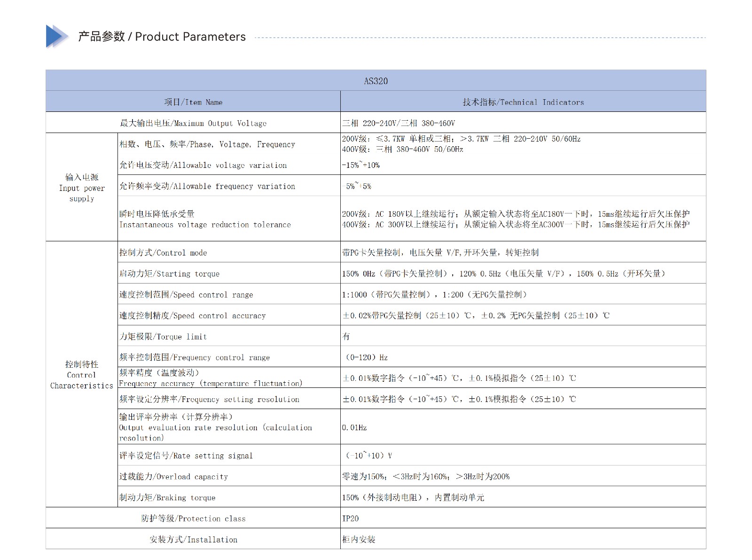The image size is (752, 560).
Task: Click the '400V级: 三相 380-460V 50/60Hz' line
Action: (403, 149)
